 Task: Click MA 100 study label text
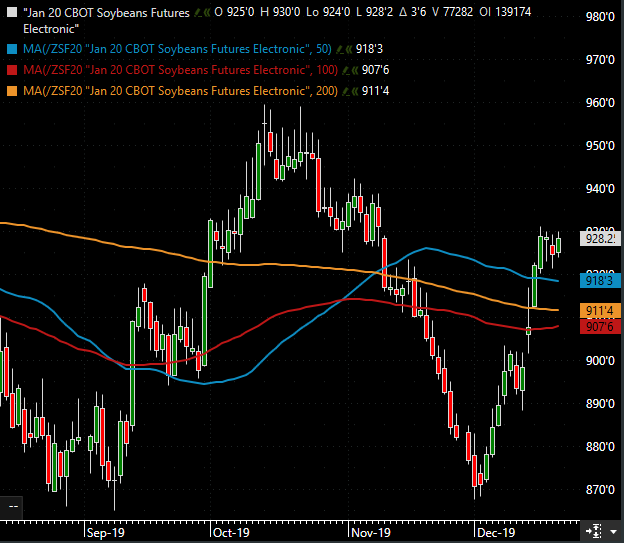(x=180, y=70)
